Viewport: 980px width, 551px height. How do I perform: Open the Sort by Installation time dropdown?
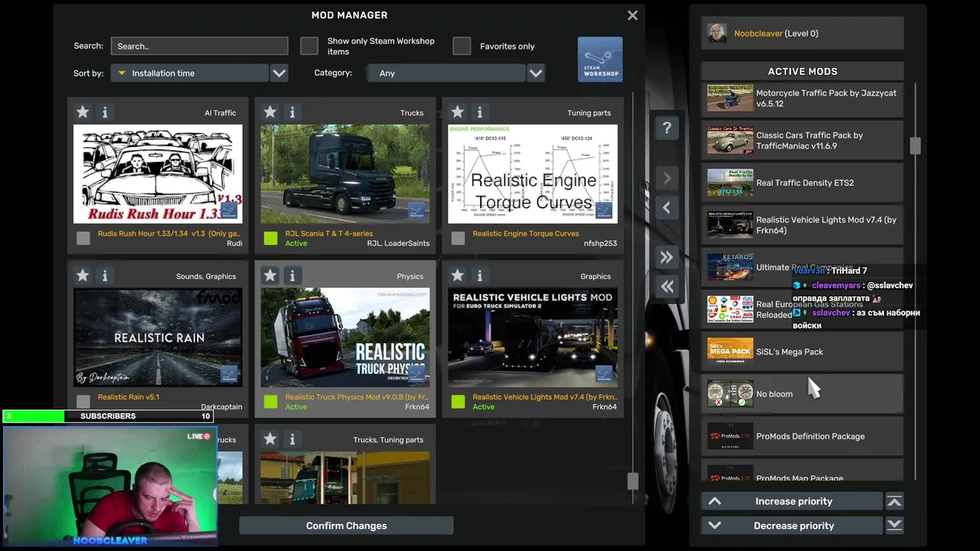click(190, 73)
